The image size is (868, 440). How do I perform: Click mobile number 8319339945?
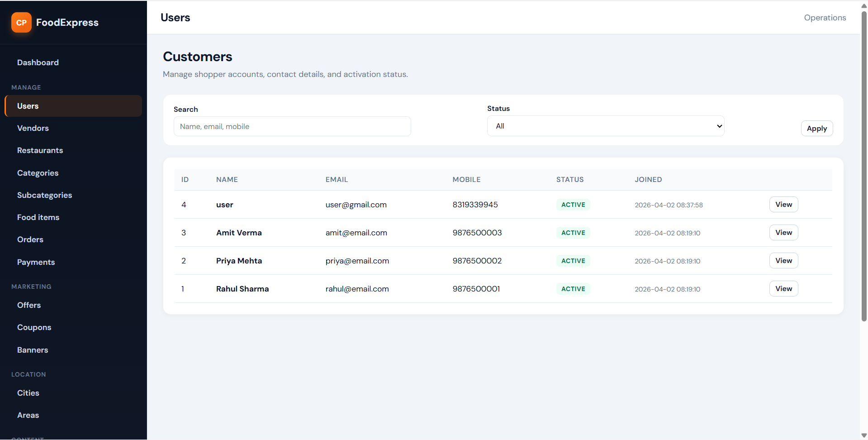point(475,205)
